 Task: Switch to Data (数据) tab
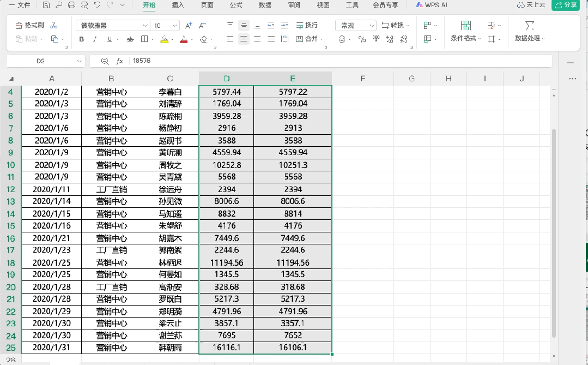265,5
